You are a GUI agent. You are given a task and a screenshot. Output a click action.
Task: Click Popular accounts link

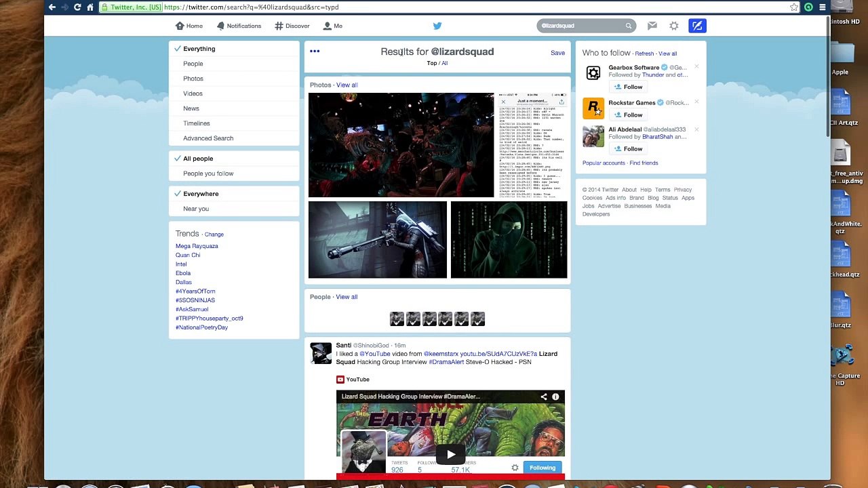pos(604,163)
